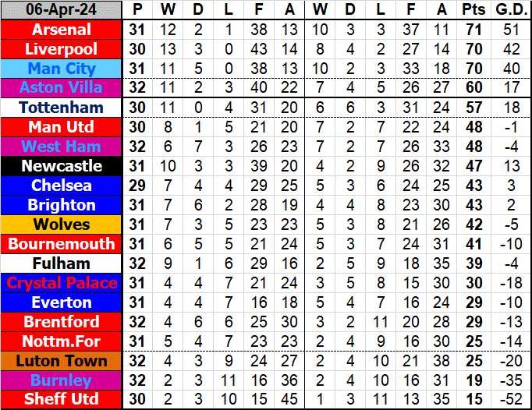Select the P (played) column header

[x=138, y=10]
